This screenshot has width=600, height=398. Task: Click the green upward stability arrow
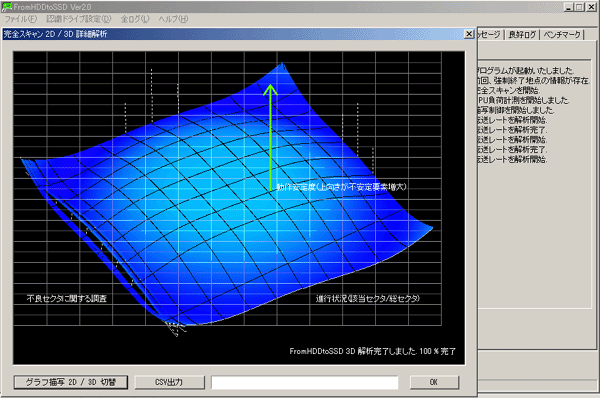(270, 137)
